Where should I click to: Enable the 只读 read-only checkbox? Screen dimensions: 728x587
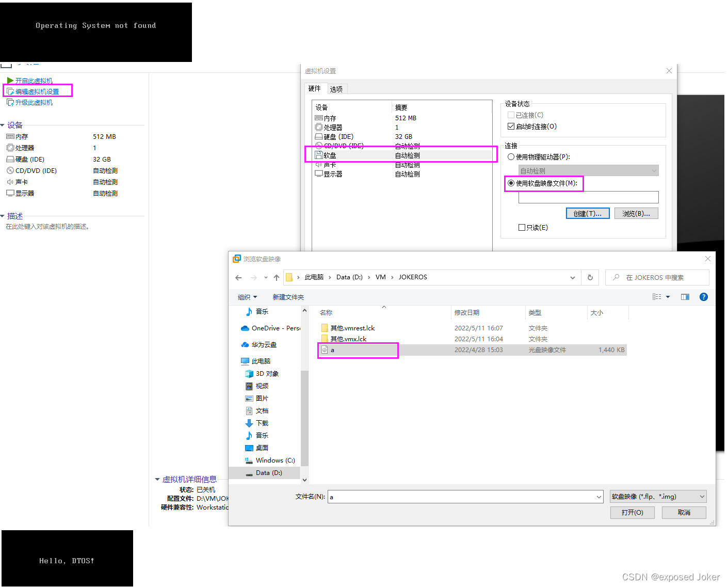pos(522,228)
